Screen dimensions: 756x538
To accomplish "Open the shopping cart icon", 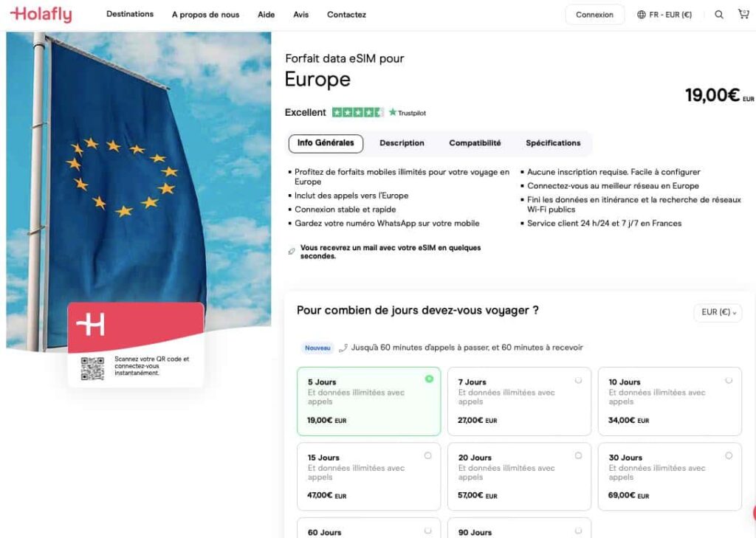I will tap(744, 14).
